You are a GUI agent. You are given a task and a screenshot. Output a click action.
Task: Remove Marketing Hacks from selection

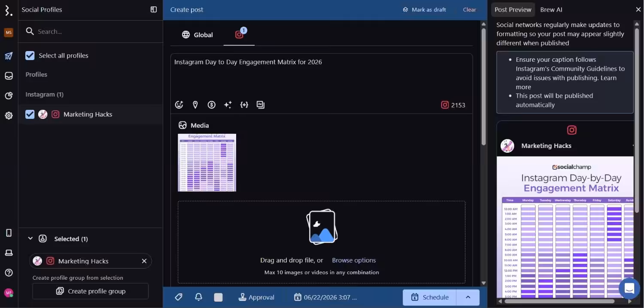[x=144, y=261]
